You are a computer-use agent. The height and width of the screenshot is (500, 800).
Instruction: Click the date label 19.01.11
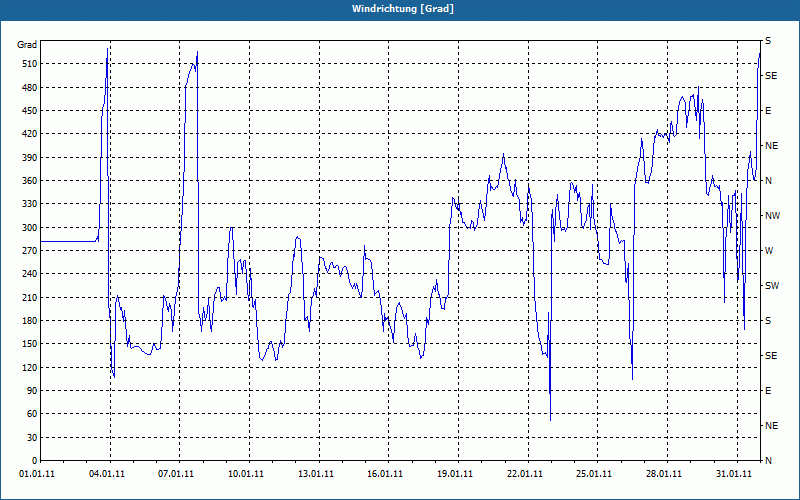click(x=455, y=474)
